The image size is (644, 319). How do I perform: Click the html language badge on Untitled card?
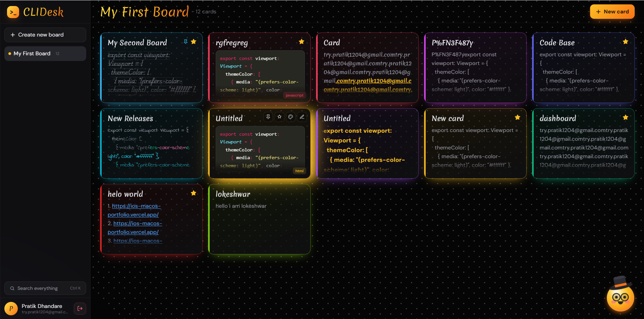click(299, 171)
